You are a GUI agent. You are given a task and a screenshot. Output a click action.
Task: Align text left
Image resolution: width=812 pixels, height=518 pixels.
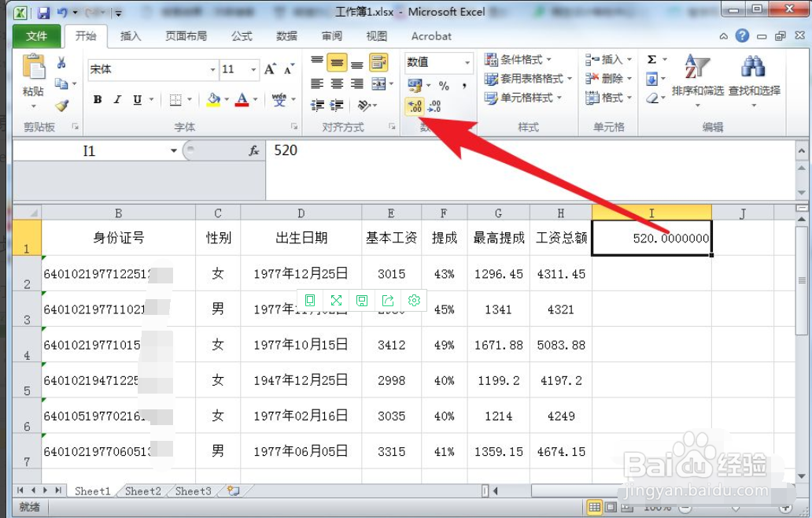tap(317, 83)
